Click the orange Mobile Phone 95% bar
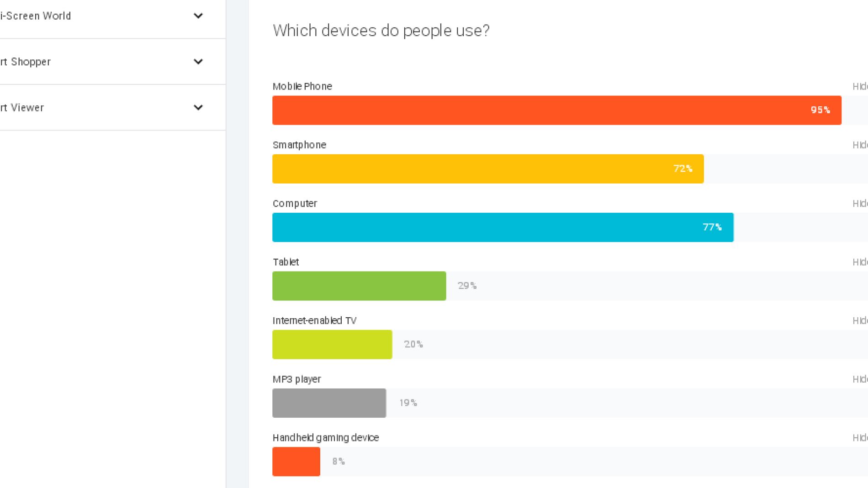 coord(556,110)
